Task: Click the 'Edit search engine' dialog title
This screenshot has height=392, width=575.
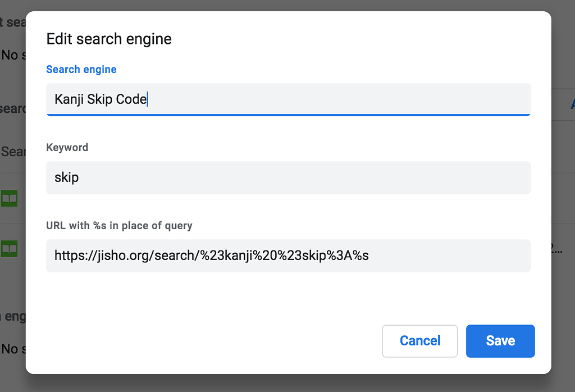Action: [x=109, y=39]
